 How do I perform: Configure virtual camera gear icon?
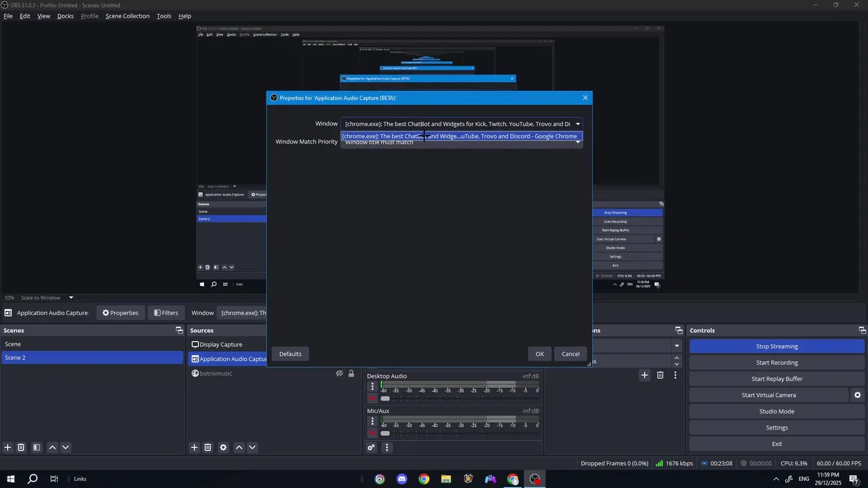point(857,395)
